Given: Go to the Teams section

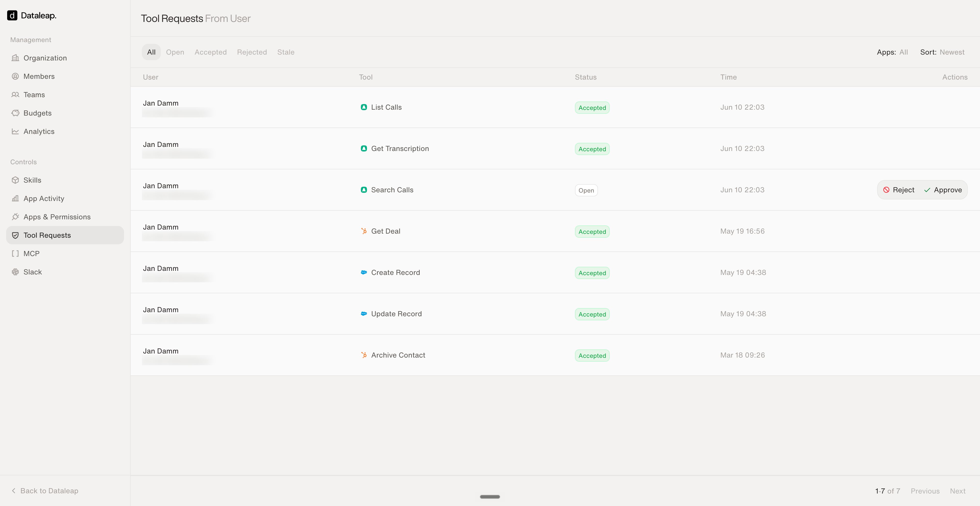Looking at the screenshot, I should [65, 95].
